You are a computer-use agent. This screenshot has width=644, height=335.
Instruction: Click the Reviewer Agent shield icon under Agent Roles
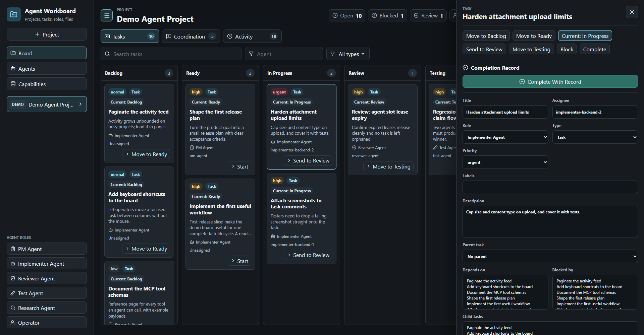(x=13, y=278)
